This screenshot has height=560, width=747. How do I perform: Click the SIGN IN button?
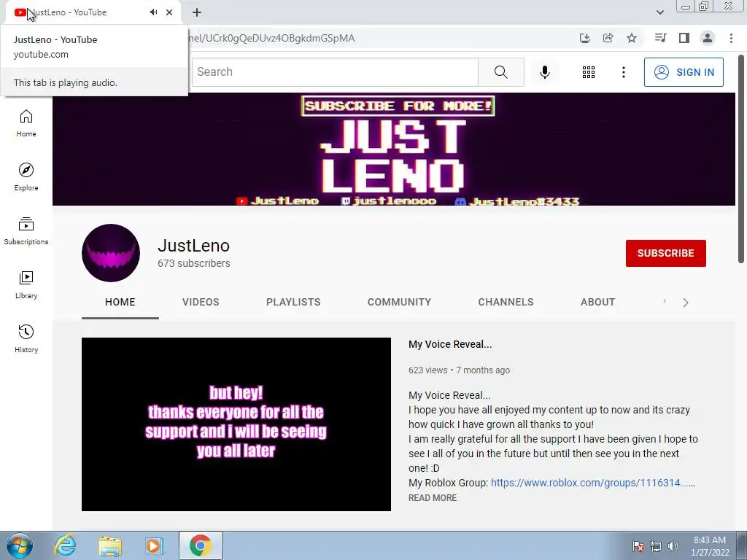tap(684, 72)
